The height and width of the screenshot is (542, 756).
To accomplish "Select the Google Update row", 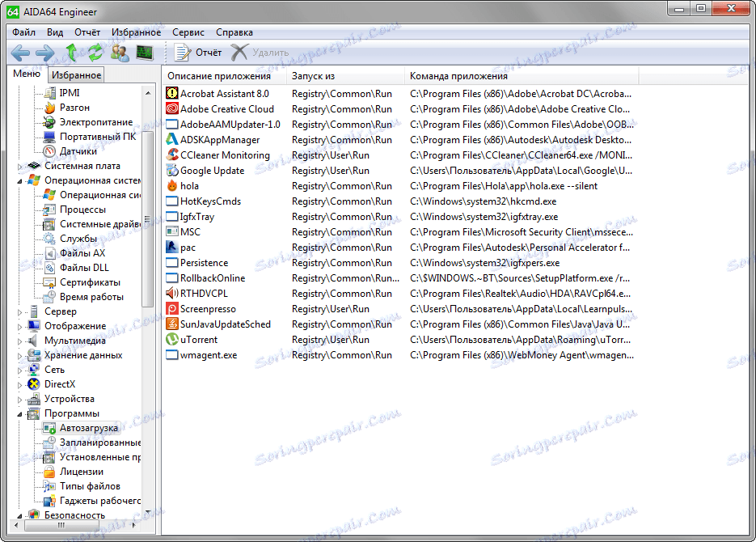I will coord(400,171).
